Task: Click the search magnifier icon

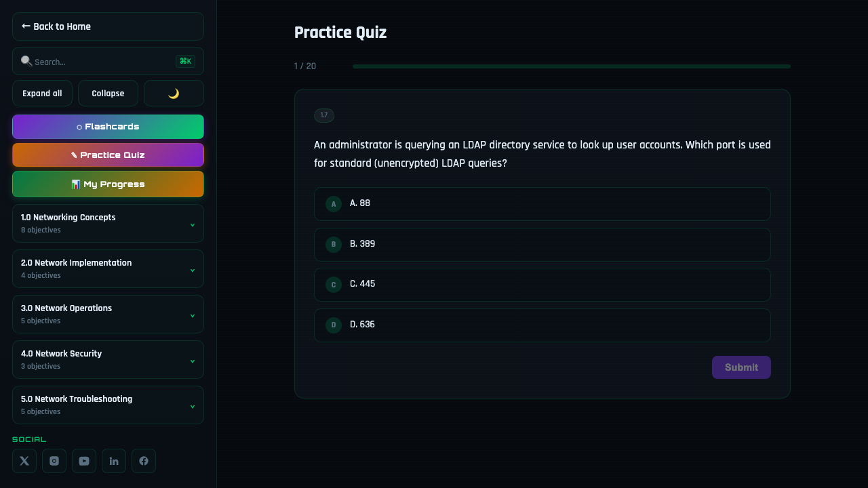Action: [x=26, y=61]
